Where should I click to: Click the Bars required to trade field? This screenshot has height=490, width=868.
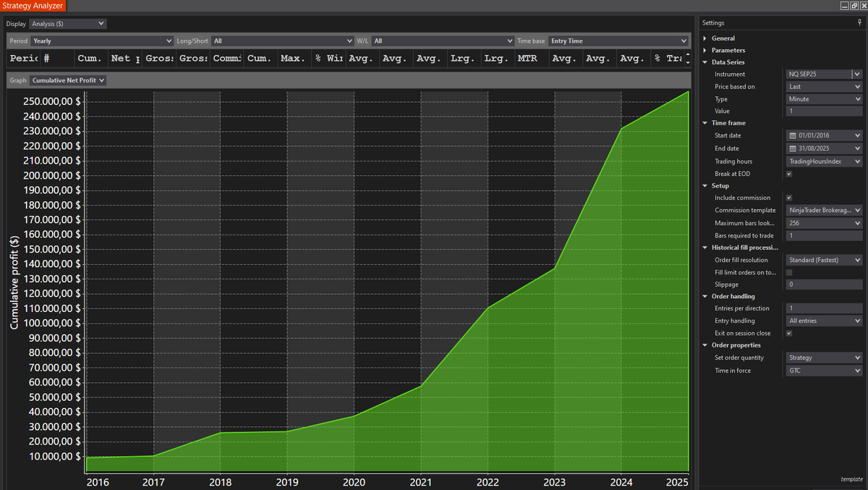(x=825, y=235)
